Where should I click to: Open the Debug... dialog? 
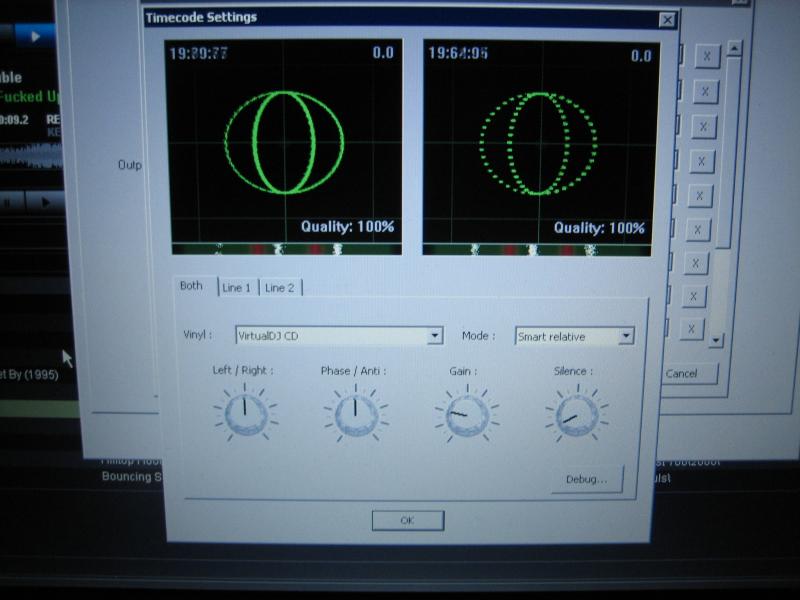[x=587, y=479]
